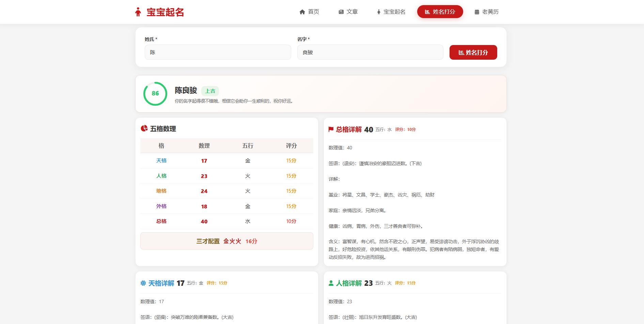Click the 人格详解 heading

pyautogui.click(x=349, y=283)
